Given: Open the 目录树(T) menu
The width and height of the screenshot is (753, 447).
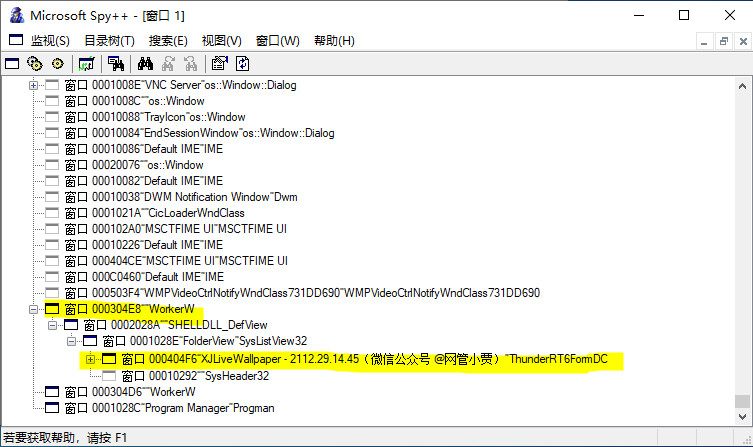Looking at the screenshot, I should point(109,41).
